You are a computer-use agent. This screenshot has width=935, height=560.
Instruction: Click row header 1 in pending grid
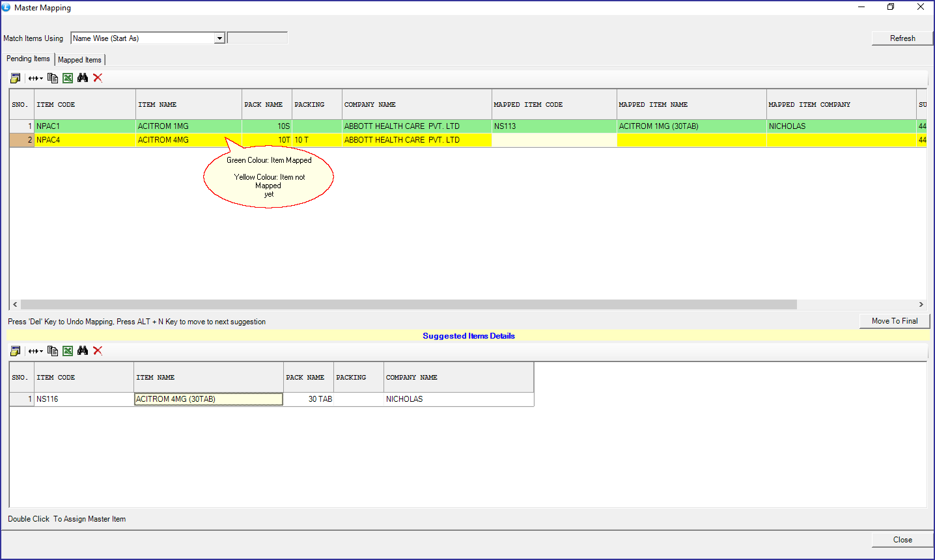click(x=21, y=126)
